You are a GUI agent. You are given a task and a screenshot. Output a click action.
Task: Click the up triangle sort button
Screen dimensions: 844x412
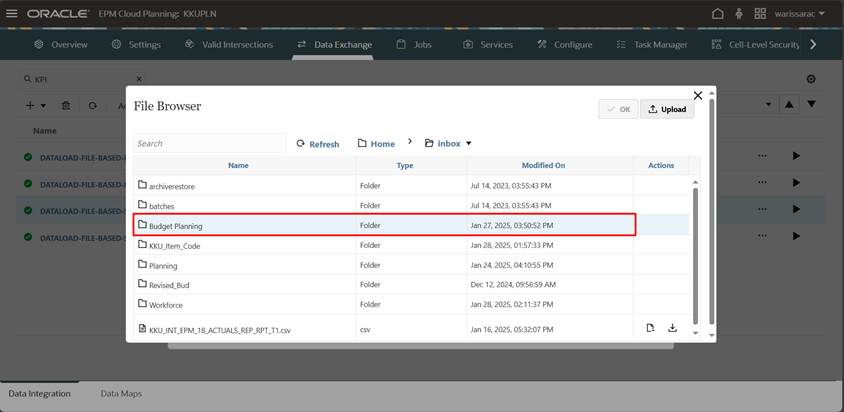789,104
